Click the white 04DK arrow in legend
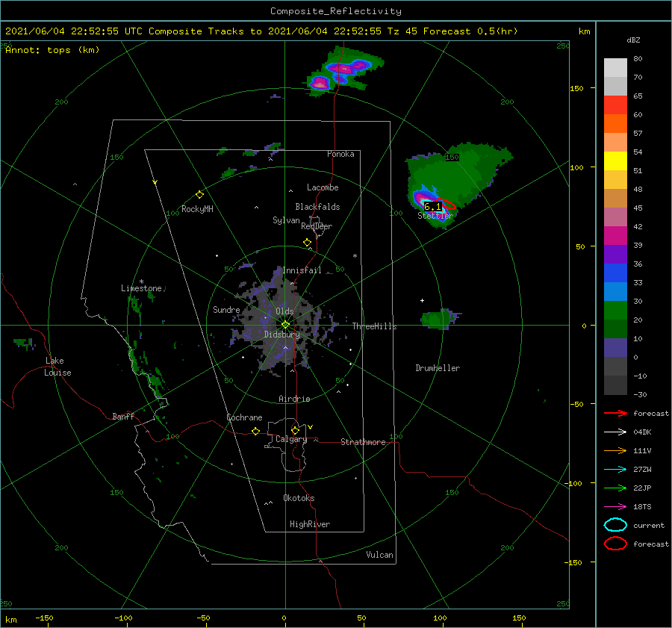Viewport: 672px width, 628px height. (x=615, y=432)
